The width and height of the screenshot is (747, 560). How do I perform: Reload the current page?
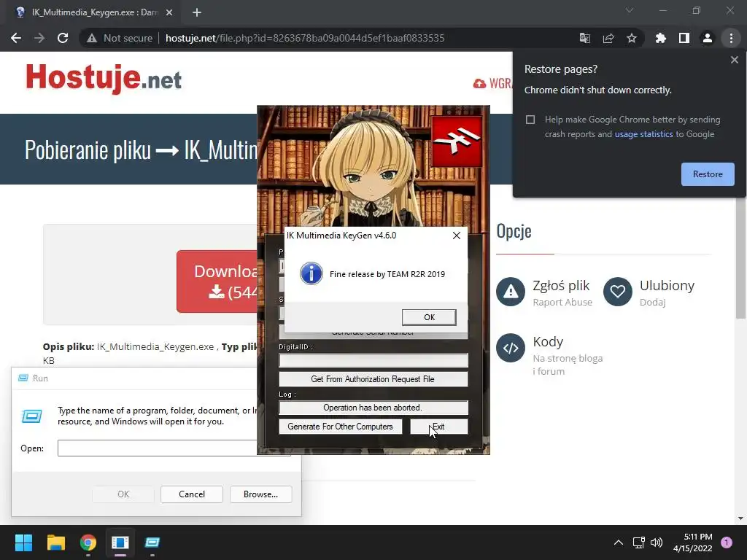tap(63, 38)
